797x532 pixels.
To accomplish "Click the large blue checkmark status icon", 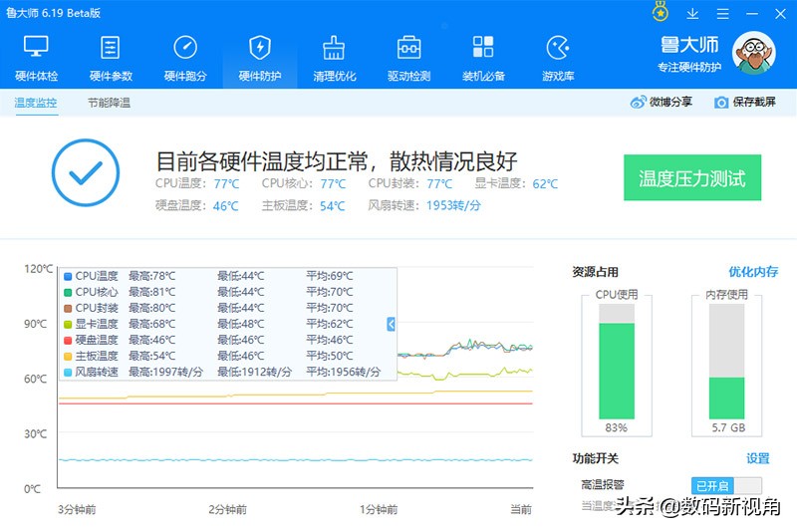I will click(x=86, y=172).
